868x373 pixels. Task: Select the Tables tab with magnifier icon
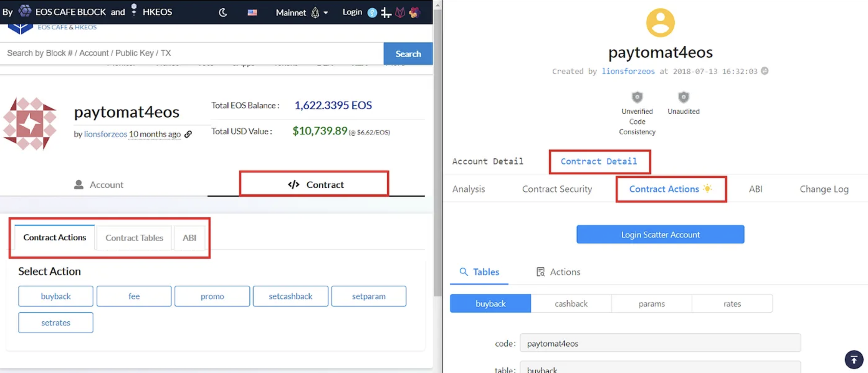click(x=479, y=272)
